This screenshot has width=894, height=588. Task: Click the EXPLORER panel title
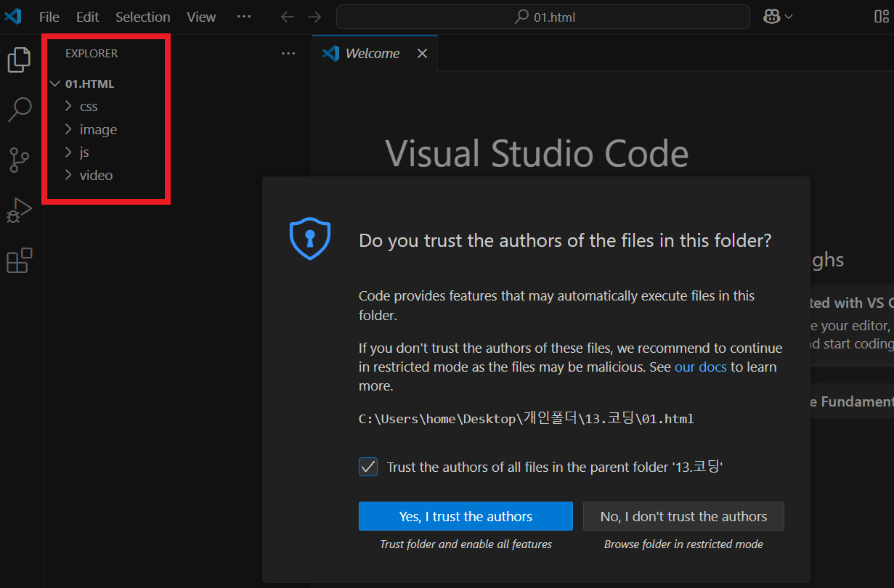[92, 53]
